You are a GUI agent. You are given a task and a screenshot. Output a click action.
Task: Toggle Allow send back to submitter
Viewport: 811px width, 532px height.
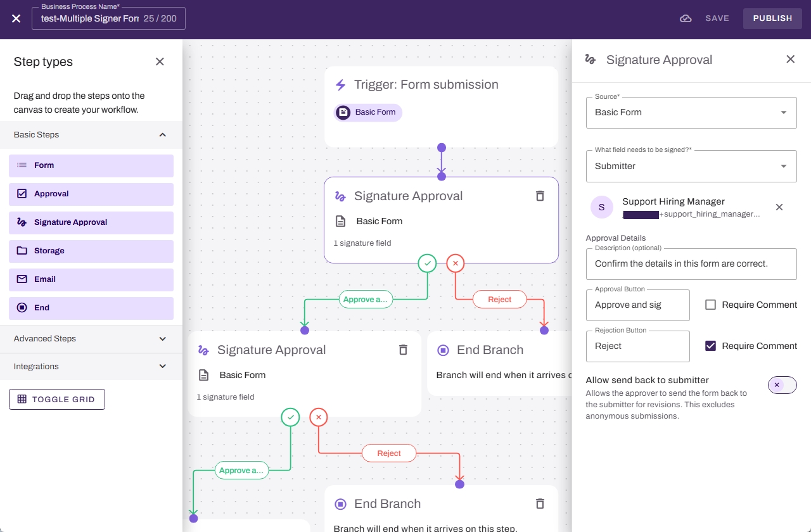tap(782, 385)
